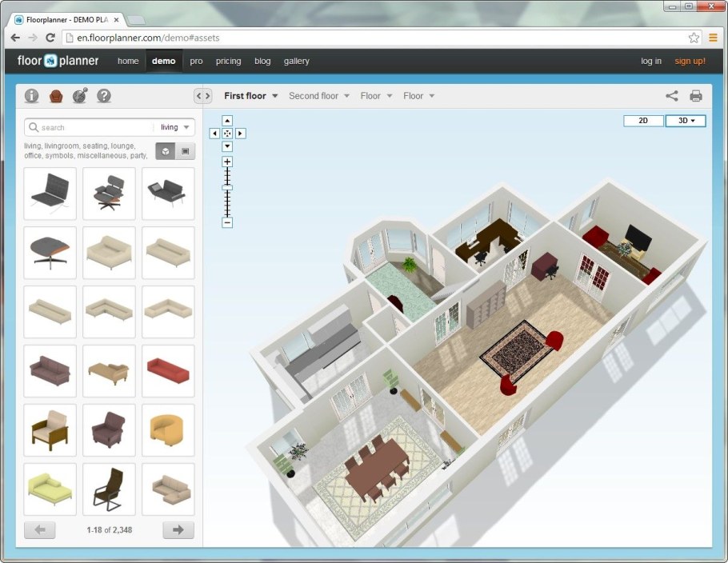Toggle 3D thumbnail view for library items

(x=167, y=150)
